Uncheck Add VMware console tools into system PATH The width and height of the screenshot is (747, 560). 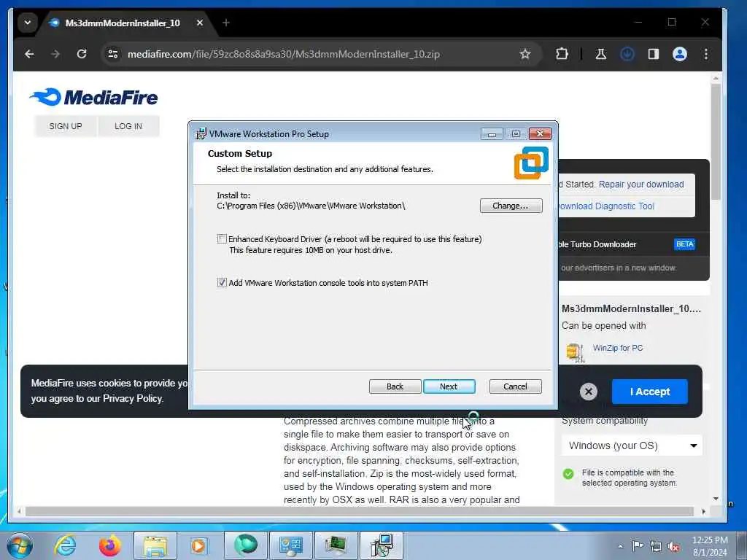(222, 282)
